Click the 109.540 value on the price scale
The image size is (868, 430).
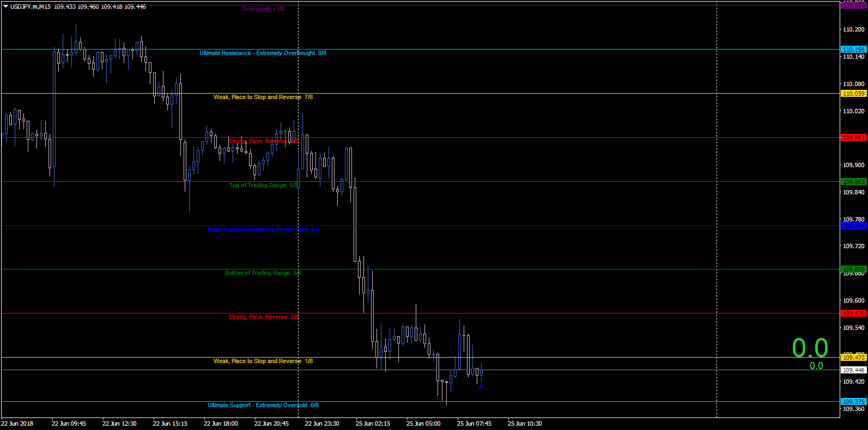tap(854, 328)
